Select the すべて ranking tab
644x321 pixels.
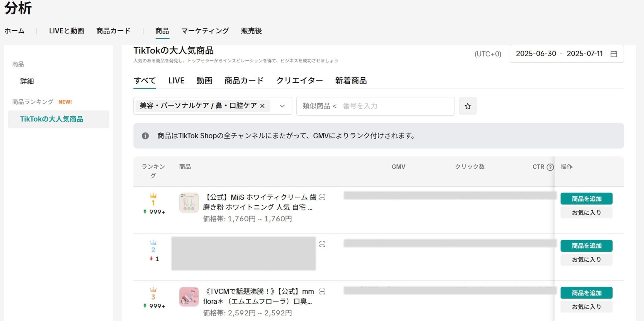(x=145, y=81)
